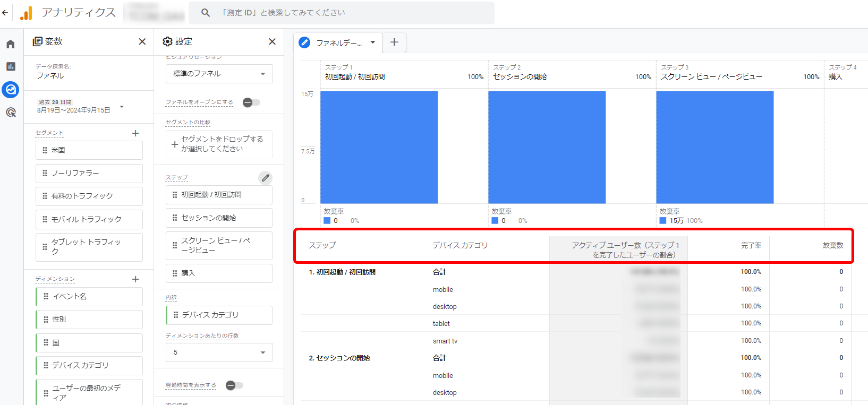Open the Reports bar chart icon
This screenshot has height=405, width=868.
[x=11, y=66]
